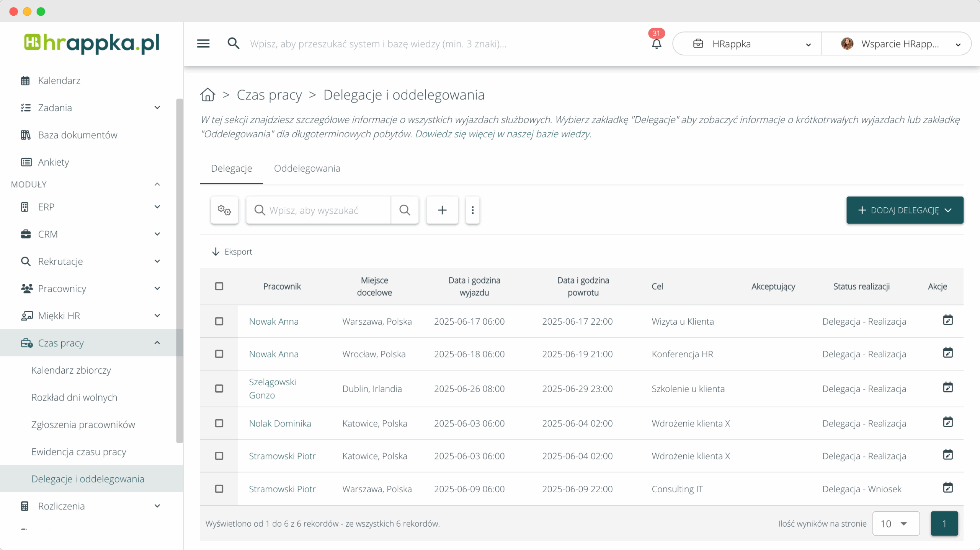Click magnifier button in table search
This screenshot has width=980, height=550.
click(405, 210)
